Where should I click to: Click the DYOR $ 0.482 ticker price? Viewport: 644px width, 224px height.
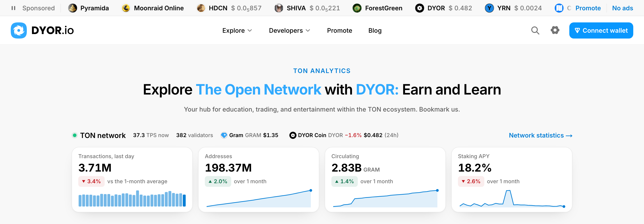460,8
